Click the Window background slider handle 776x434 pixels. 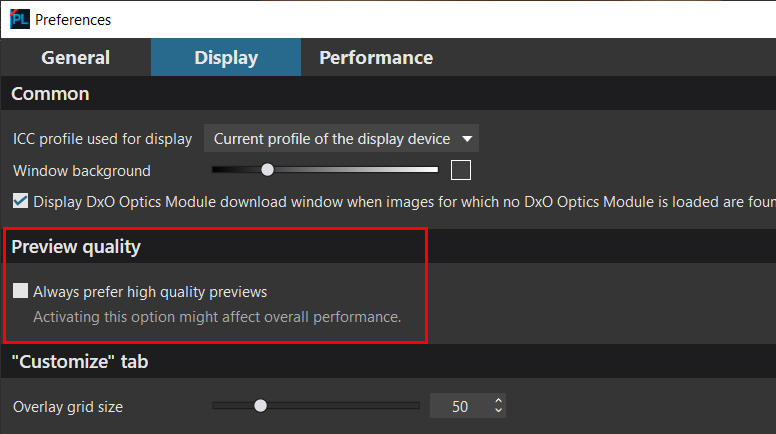coord(267,170)
